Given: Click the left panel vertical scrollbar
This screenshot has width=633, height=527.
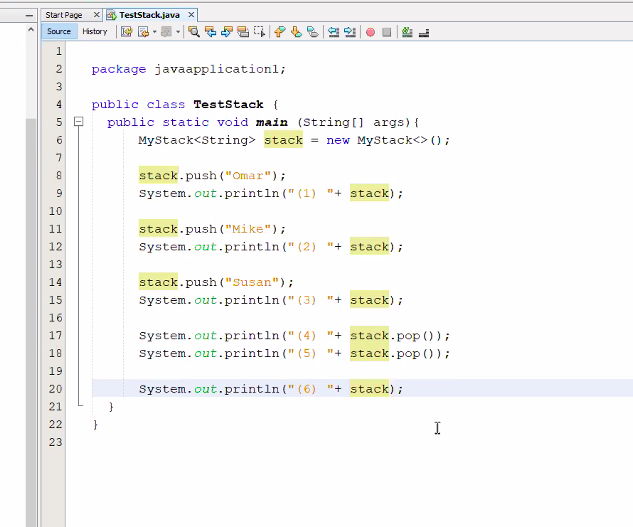Looking at the screenshot, I should (x=31, y=322).
